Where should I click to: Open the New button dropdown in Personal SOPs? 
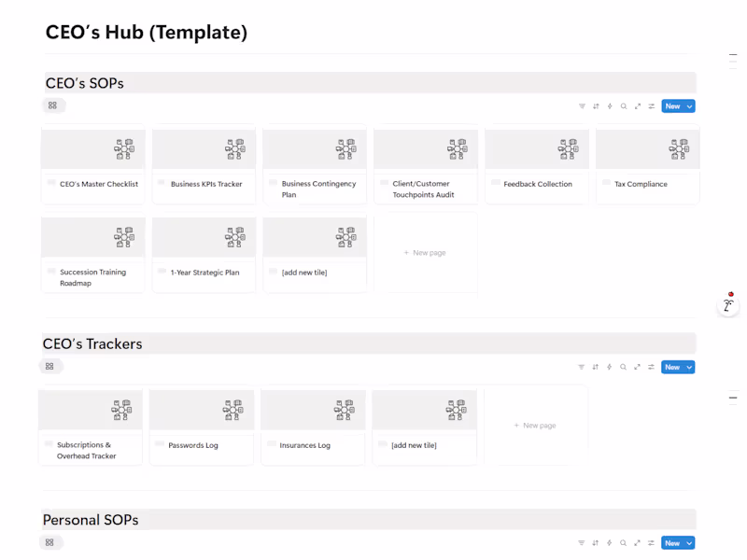coord(689,542)
